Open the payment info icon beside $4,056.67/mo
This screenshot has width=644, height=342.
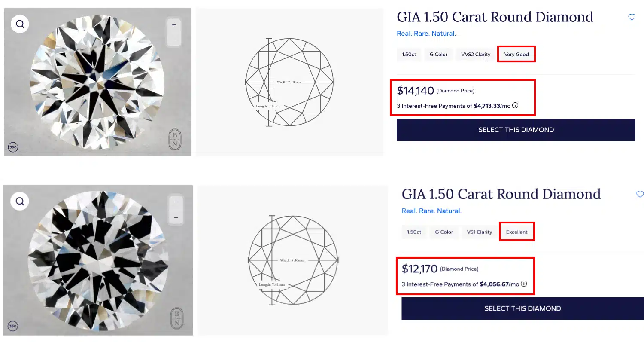(x=524, y=284)
